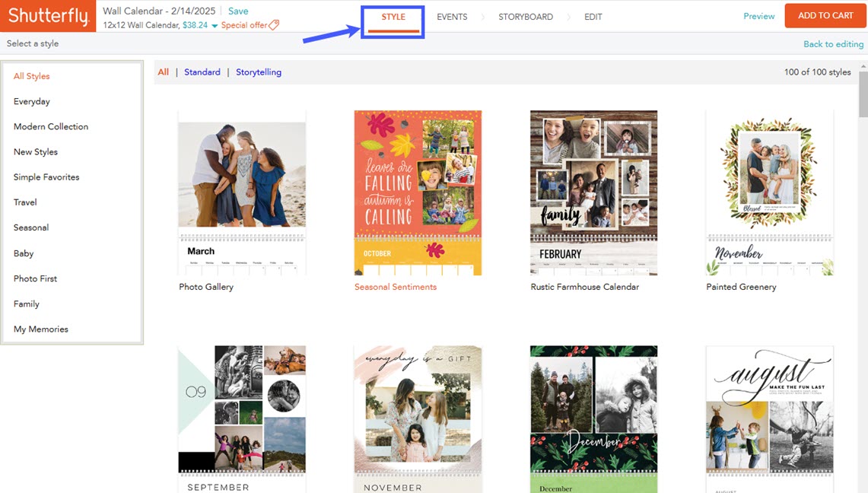The height and width of the screenshot is (493, 868).
Task: Click the Shutterfly logo
Action: [x=47, y=15]
